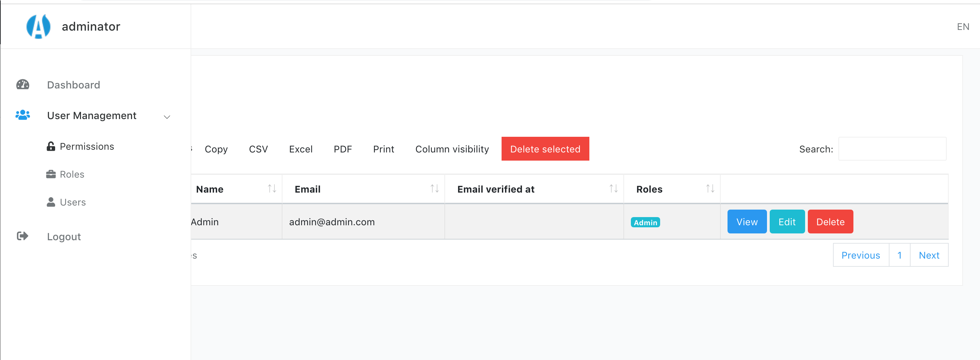
Task: Click the Roles briefcase icon
Action: [x=51, y=174]
